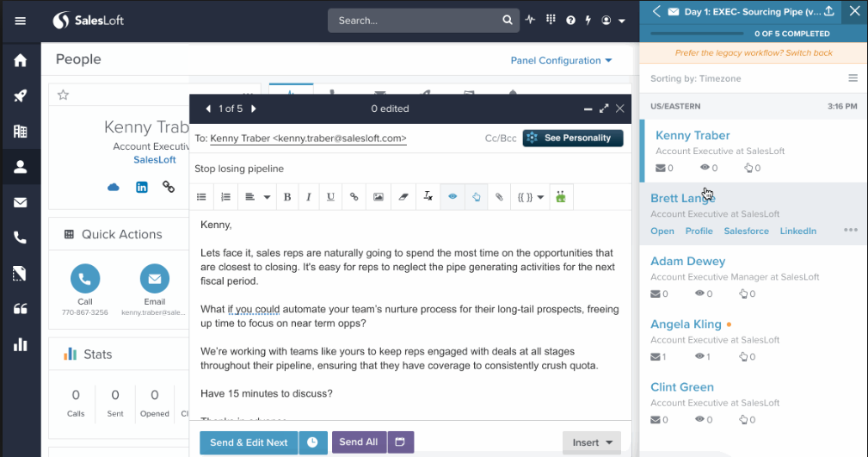868x457 pixels.
Task: Click the share upload icon in panel header
Action: (x=828, y=11)
